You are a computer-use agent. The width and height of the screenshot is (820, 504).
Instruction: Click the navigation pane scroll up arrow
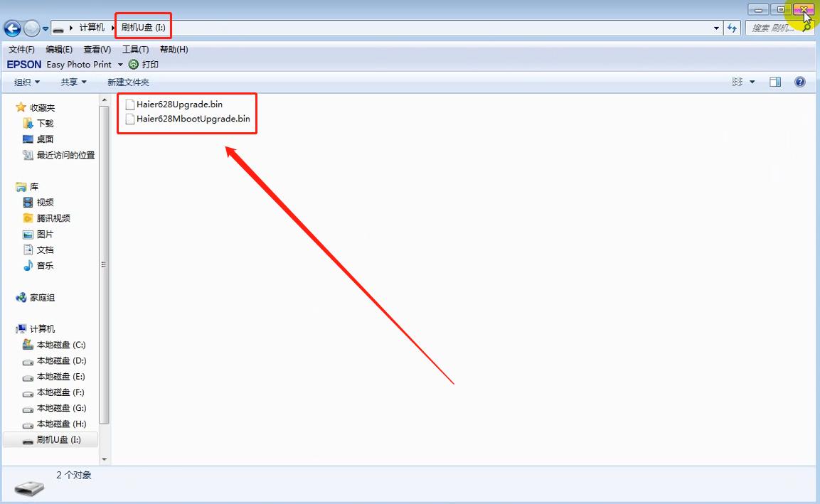point(104,100)
